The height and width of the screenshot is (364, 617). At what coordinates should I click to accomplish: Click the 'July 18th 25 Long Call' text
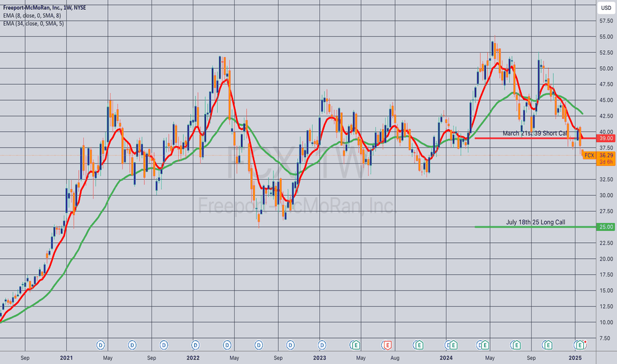coord(536,222)
